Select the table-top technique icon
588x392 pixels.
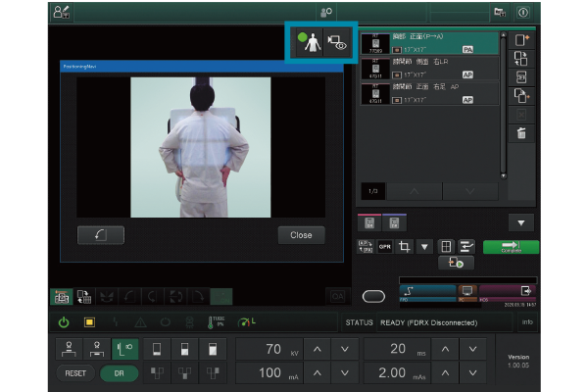pos(69,349)
